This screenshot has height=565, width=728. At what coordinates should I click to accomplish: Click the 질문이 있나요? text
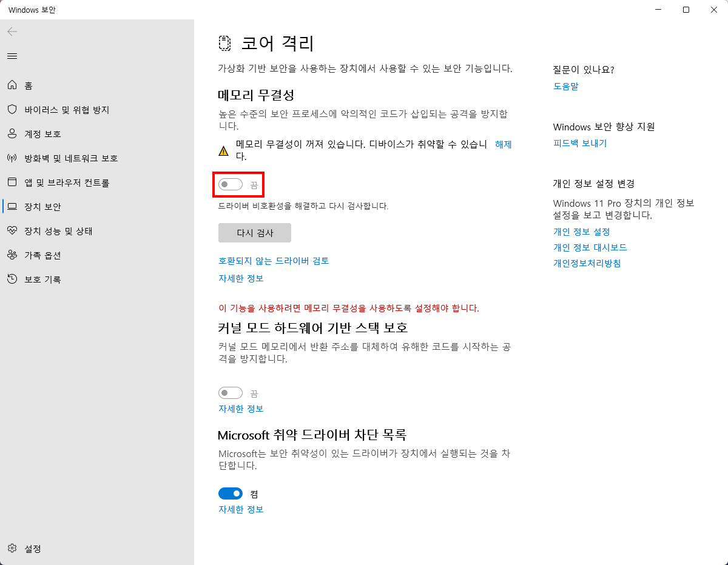click(584, 70)
